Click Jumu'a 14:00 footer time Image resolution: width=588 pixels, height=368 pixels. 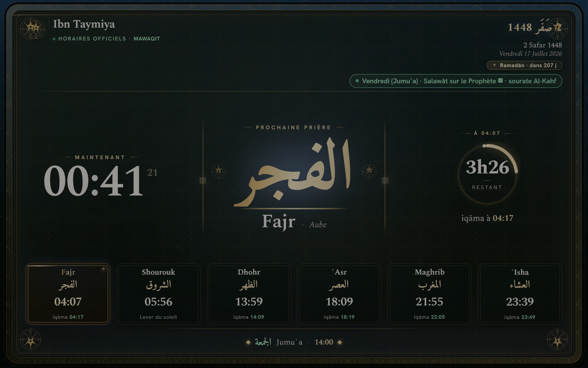tap(324, 342)
